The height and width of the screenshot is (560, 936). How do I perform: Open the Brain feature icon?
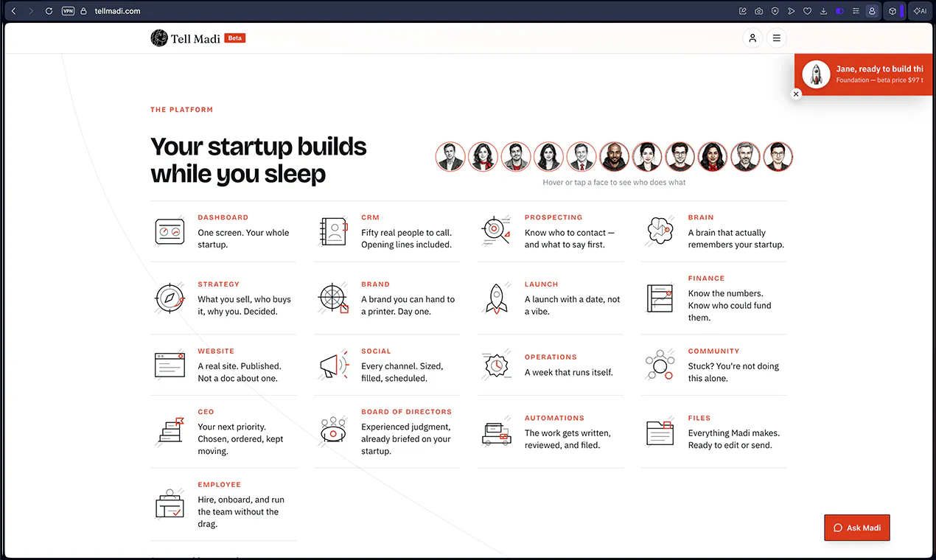(x=660, y=231)
